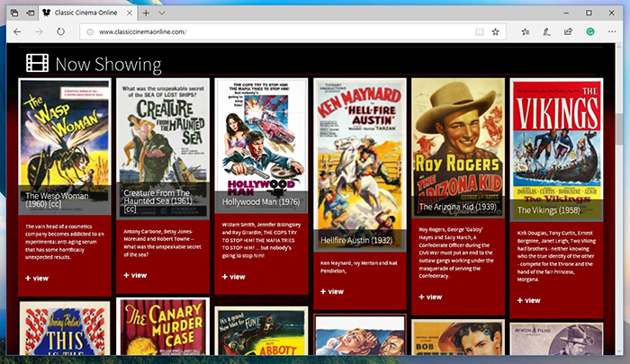Open the tabs you've set aside icon
Image resolution: width=630 pixels, height=364 pixels.
14,13
